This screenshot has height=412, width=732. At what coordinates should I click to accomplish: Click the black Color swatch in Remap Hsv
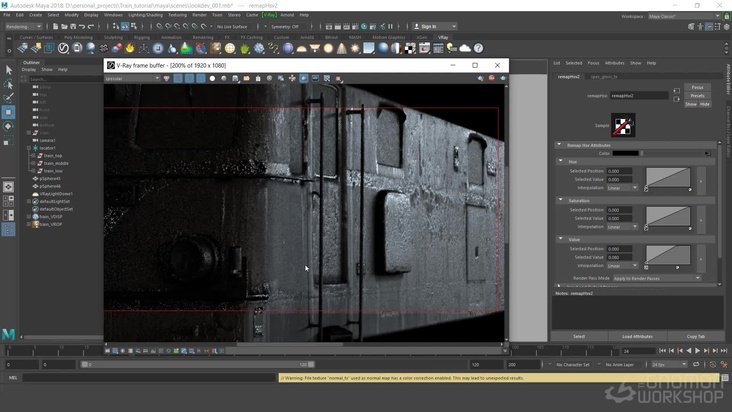coord(626,153)
